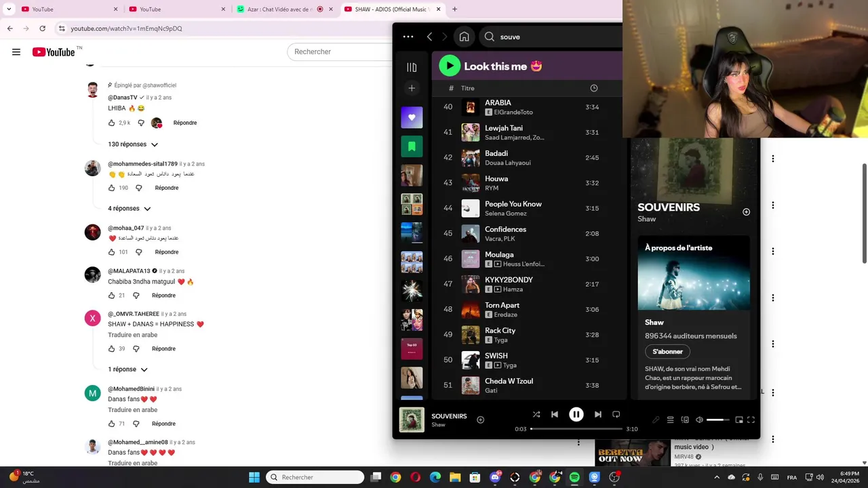Open File Explorer from the taskbar
868x488 pixels.
pyautogui.click(x=455, y=477)
